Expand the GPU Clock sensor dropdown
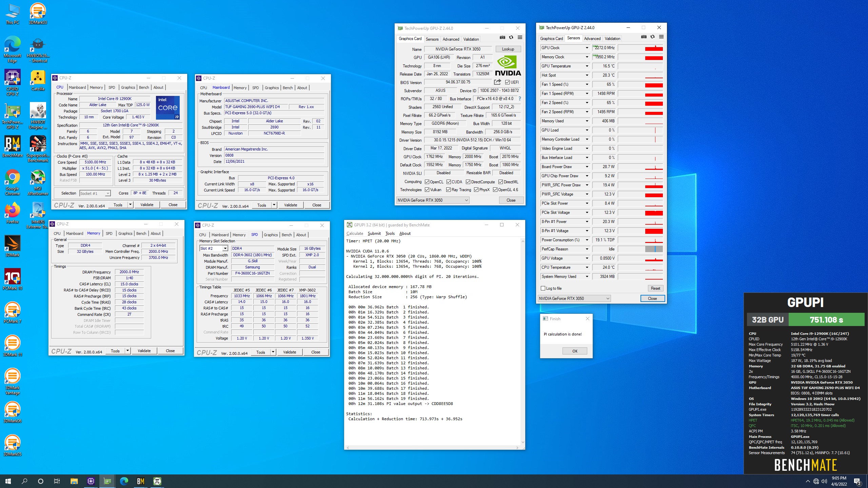 [587, 48]
